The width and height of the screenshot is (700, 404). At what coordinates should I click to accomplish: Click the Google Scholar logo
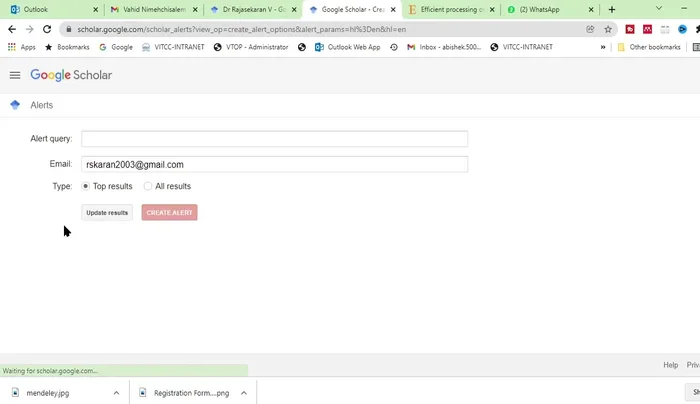point(71,75)
